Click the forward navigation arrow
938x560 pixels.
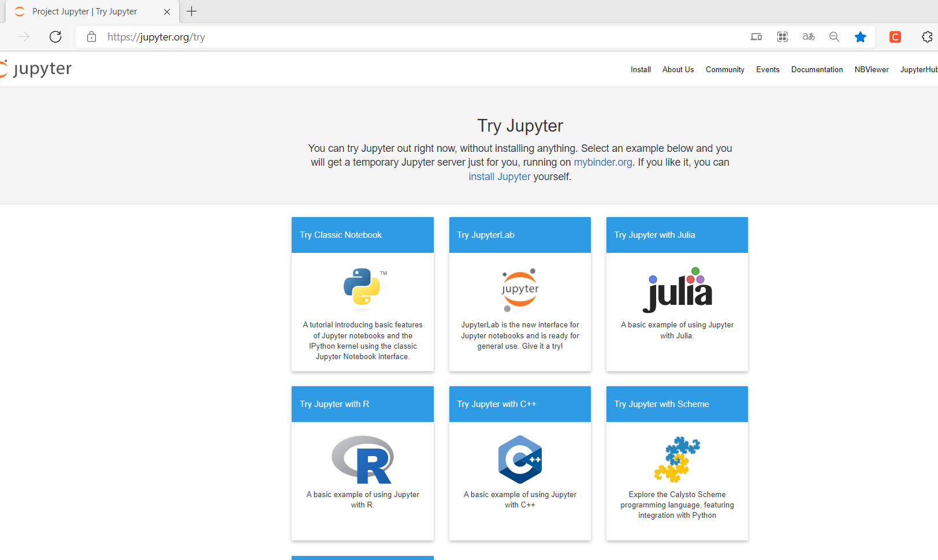point(24,37)
